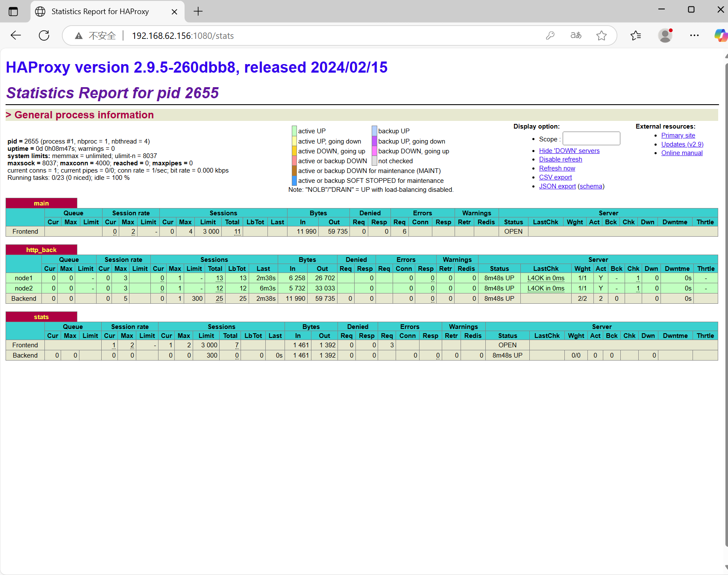Click the 'active UP' green legend swatch
The width and height of the screenshot is (728, 575).
(294, 131)
